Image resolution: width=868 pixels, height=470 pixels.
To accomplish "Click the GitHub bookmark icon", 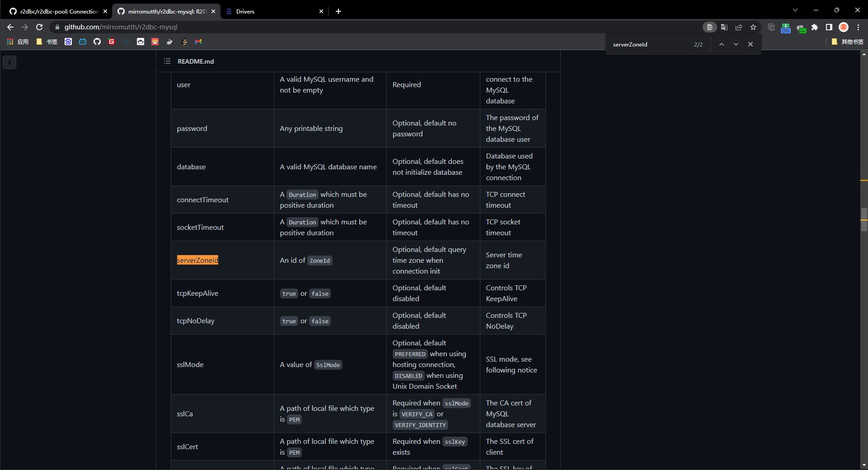I will pos(97,42).
